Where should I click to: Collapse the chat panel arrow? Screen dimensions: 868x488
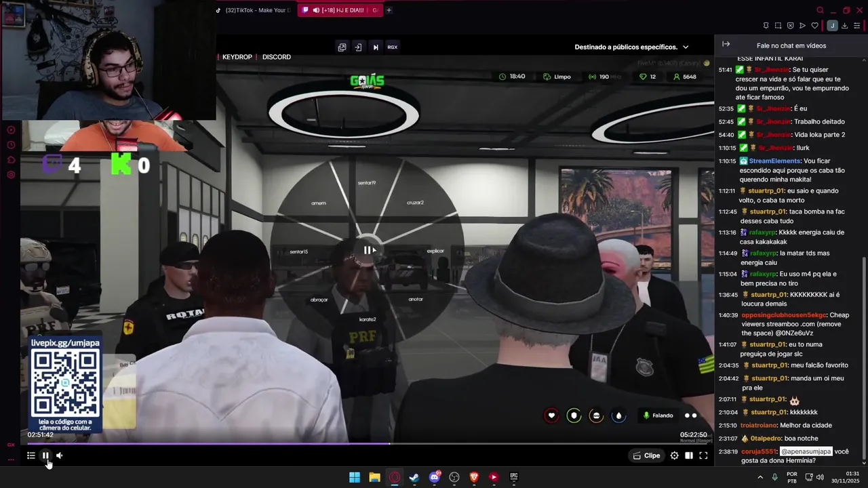[x=726, y=44]
